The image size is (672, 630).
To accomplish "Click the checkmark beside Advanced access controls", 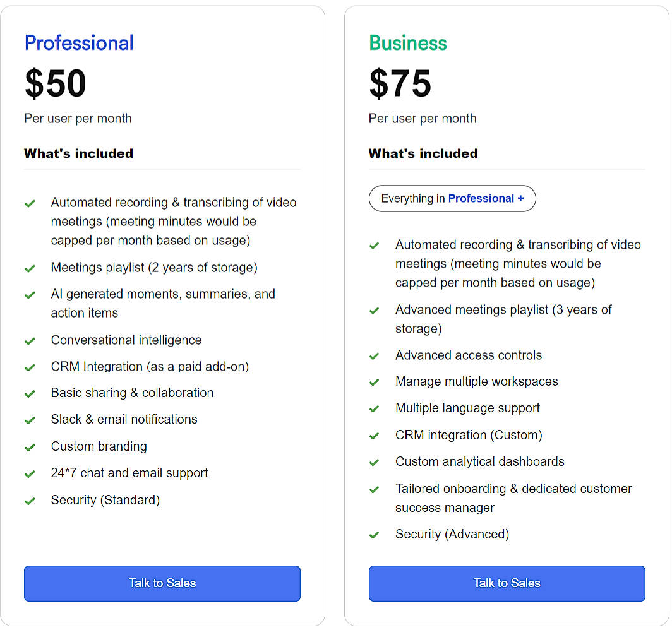I will pyautogui.click(x=375, y=356).
